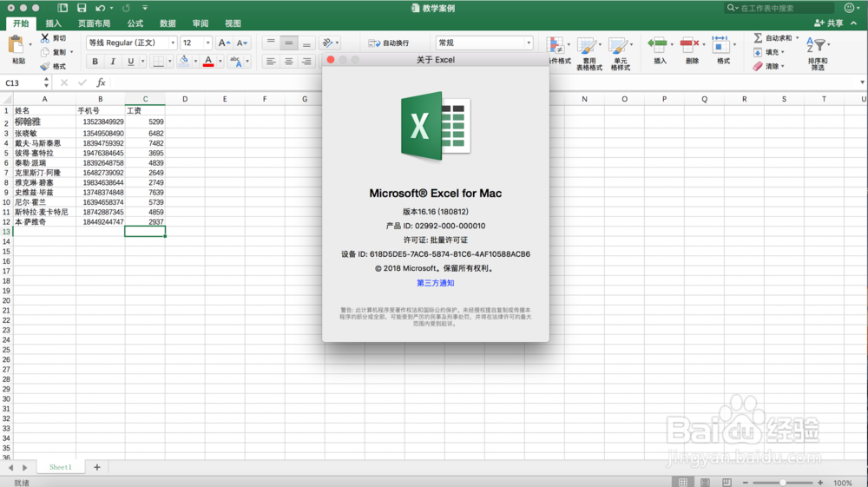
Task: Open the number format 常规 dropdown
Action: point(529,43)
